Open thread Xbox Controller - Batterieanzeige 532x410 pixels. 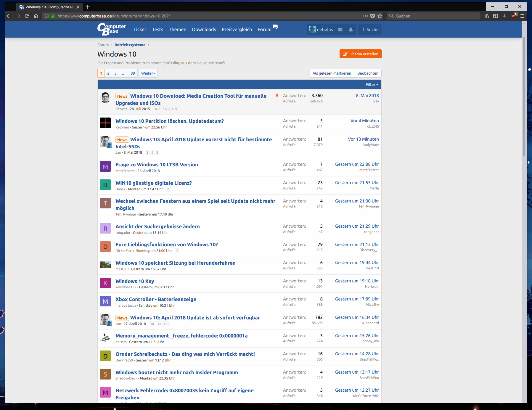pyautogui.click(x=156, y=299)
